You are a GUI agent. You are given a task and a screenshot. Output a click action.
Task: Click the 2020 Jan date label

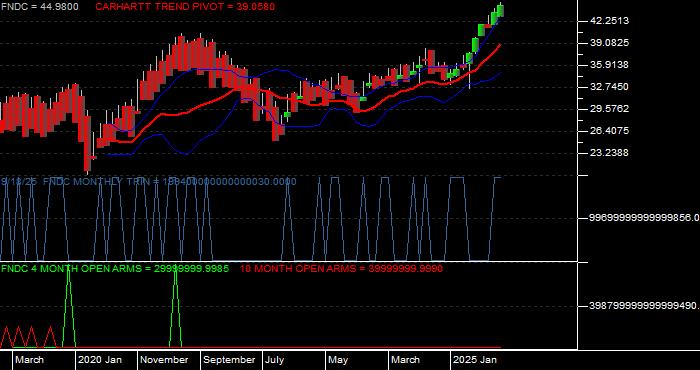100,360
